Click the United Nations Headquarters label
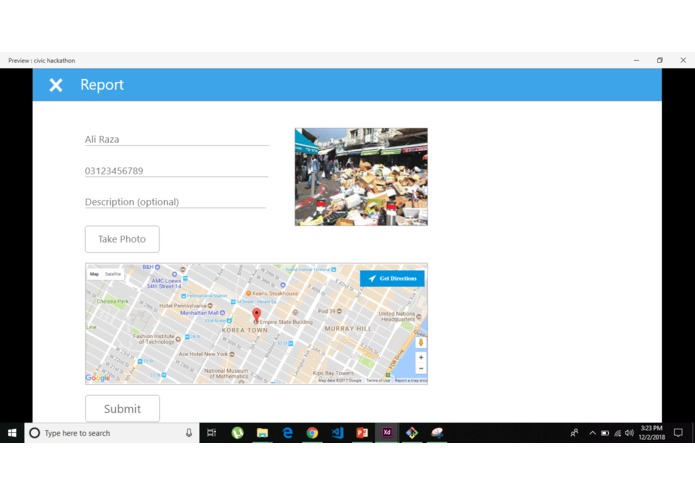 pos(400,316)
